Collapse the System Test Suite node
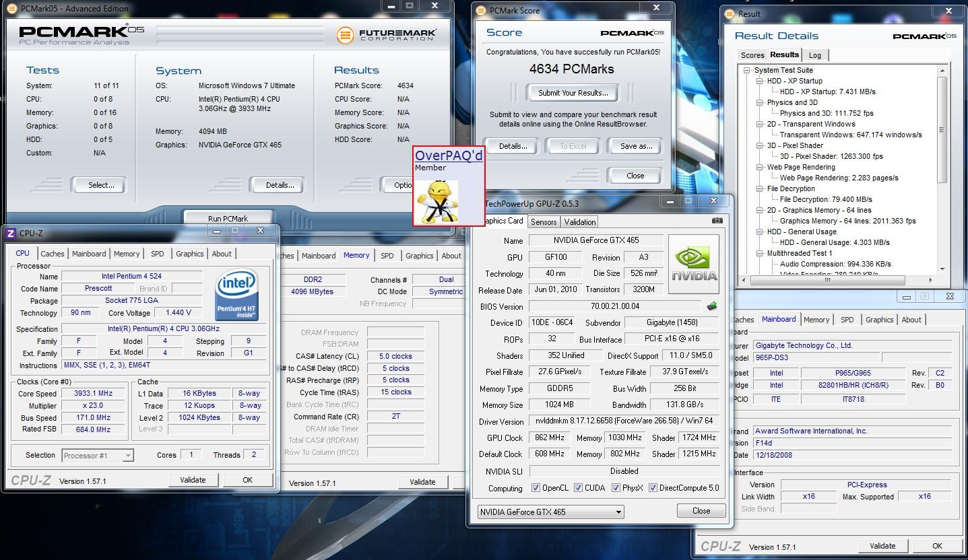Viewport: 968px width, 560px height. coord(747,70)
